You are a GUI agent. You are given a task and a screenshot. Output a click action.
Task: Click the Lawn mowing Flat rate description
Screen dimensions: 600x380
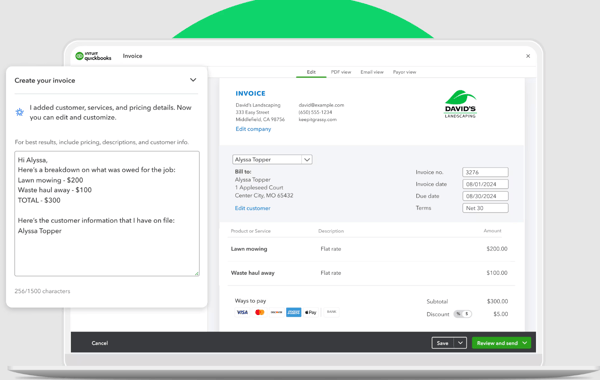tap(331, 249)
